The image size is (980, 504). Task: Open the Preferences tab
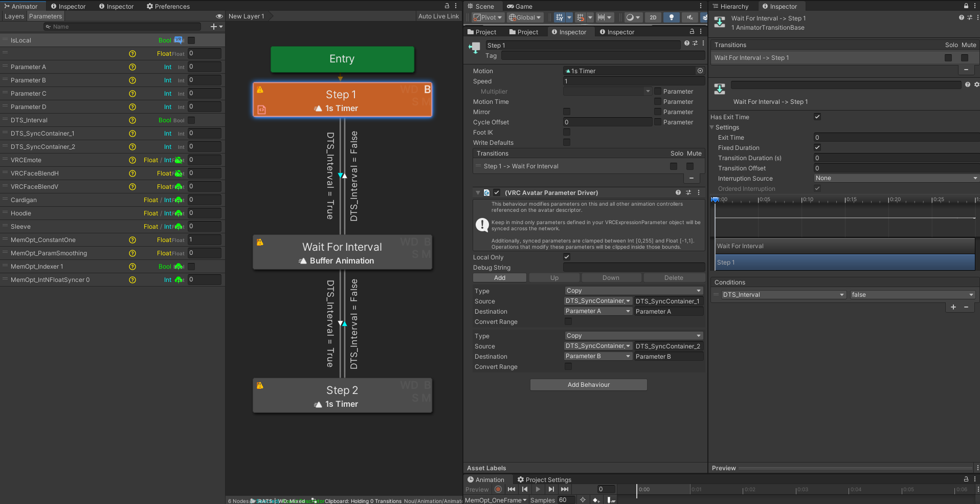click(x=168, y=6)
